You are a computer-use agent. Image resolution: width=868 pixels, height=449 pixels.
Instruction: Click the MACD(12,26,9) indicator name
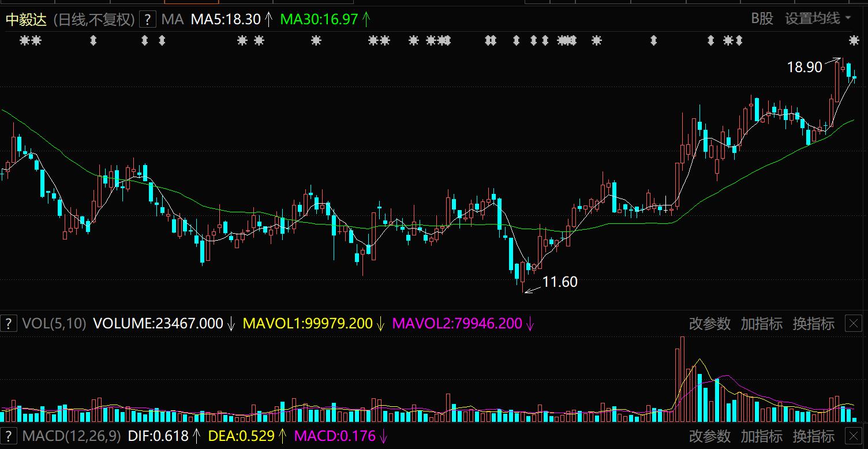click(x=72, y=436)
